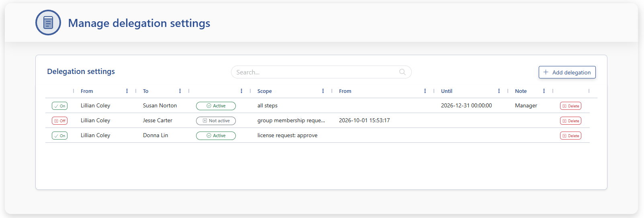Click the 2026-10-01 15:53:17 from value
644x218 pixels.
point(364,120)
